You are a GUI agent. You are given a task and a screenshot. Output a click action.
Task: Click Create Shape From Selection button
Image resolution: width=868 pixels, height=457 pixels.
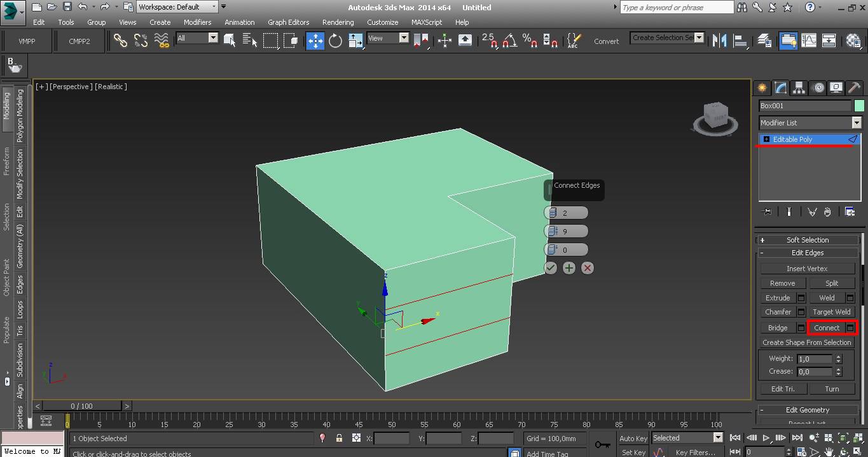[806, 342]
